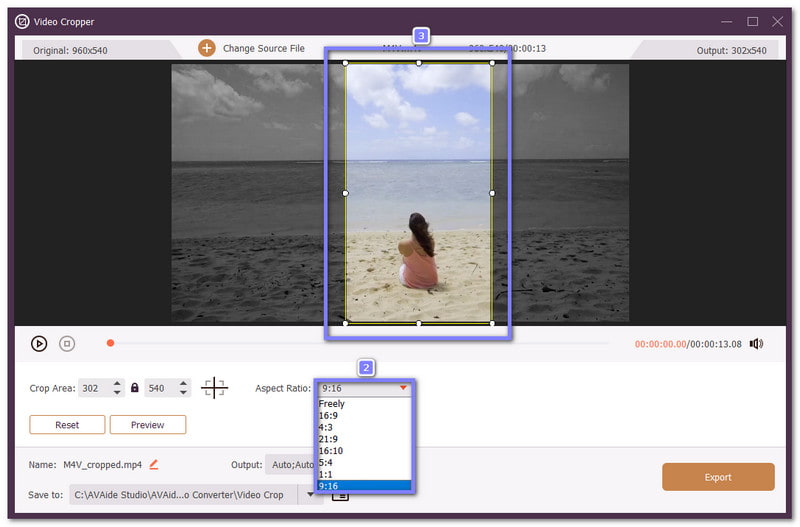Mute audio with the speaker icon
This screenshot has width=800, height=527.
tap(756, 344)
